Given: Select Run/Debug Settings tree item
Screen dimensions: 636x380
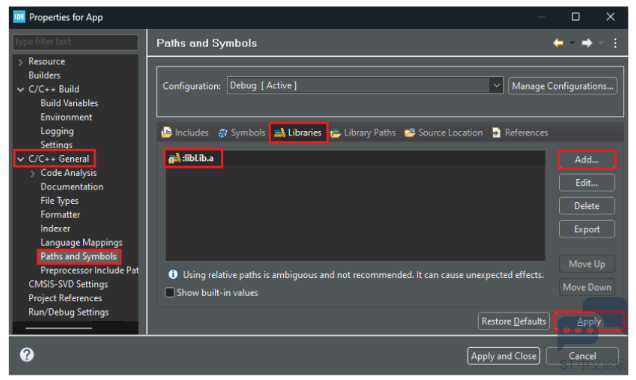Looking at the screenshot, I should point(69,312).
